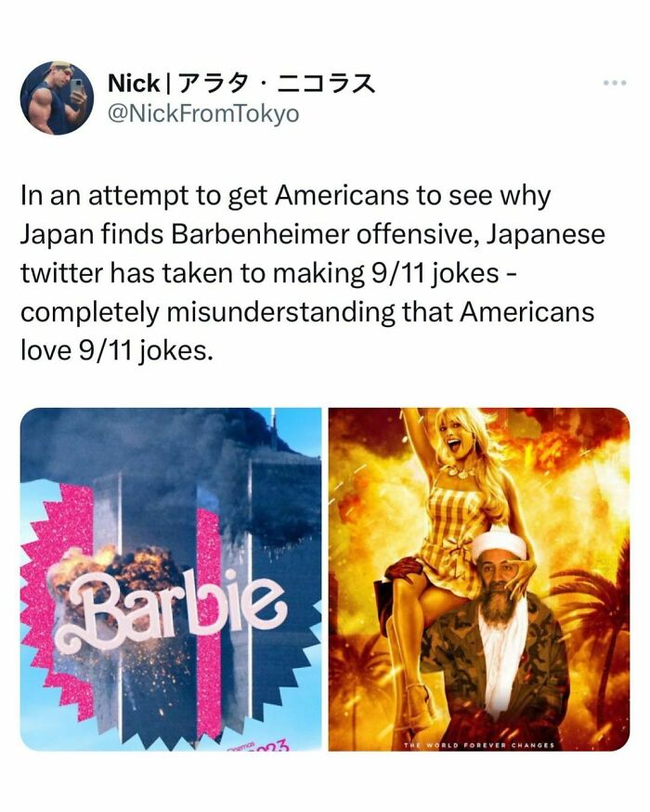Open the right fiery poster image
Image resolution: width=650 pixels, height=812 pixels.
point(479,579)
